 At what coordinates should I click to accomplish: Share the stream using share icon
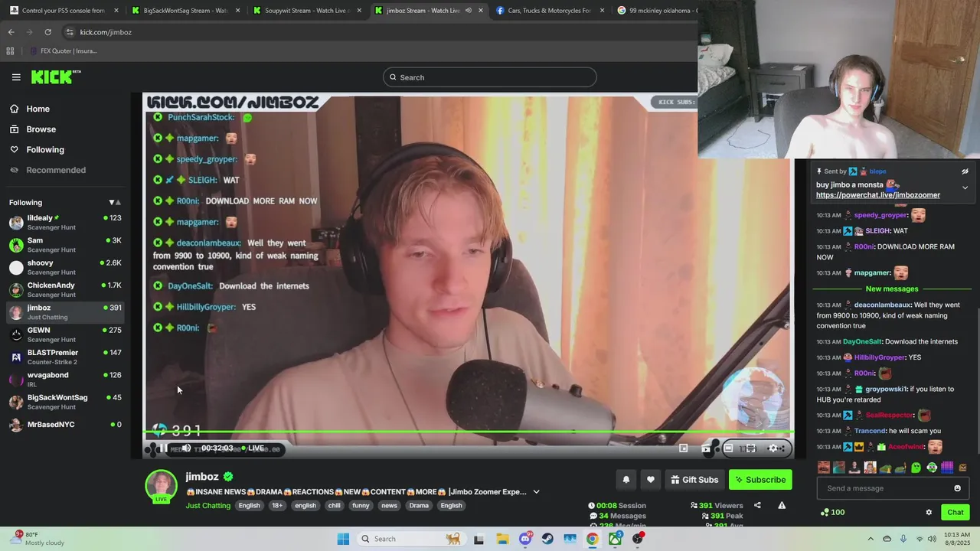pyautogui.click(x=757, y=505)
